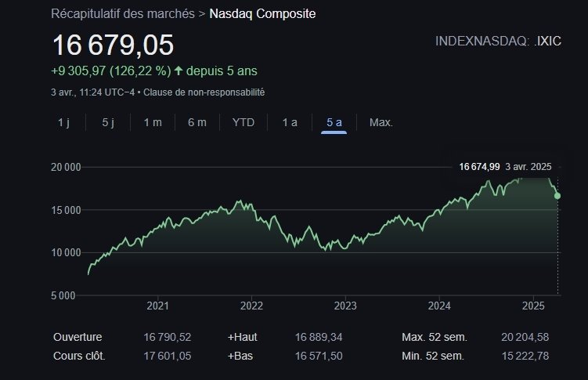Click the 2024 x-axis label
The width and height of the screenshot is (588, 380).
(x=439, y=306)
